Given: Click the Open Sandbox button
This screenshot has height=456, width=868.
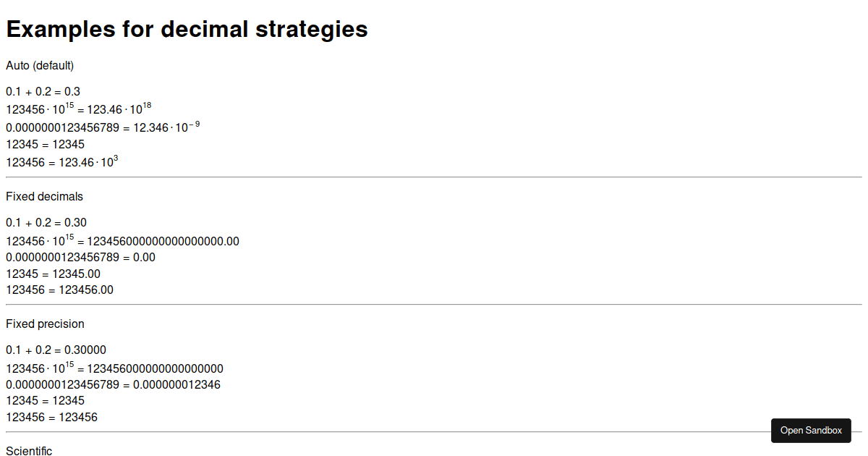Looking at the screenshot, I should (811, 430).
